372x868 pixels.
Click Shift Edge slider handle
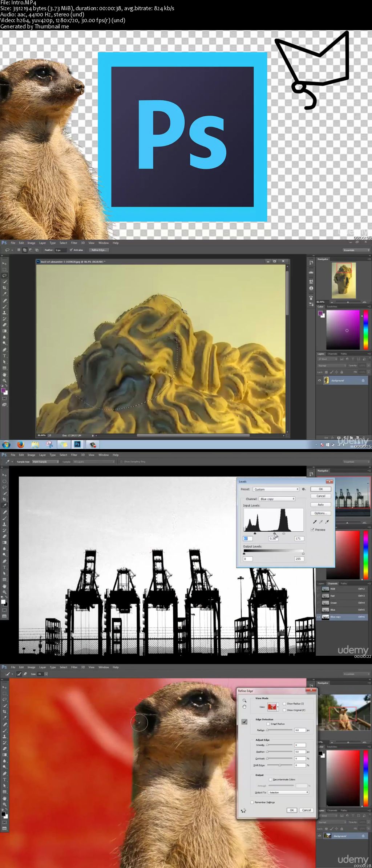point(280,765)
